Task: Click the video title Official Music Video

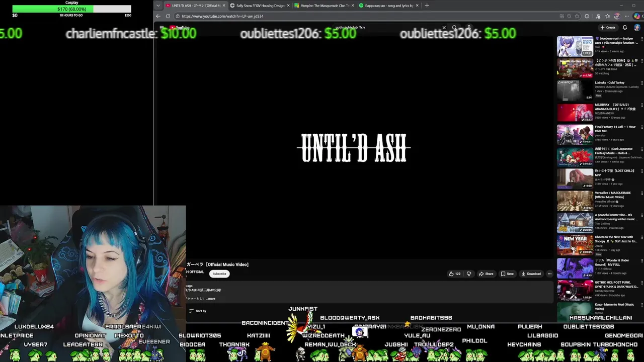Action: tap(217, 264)
